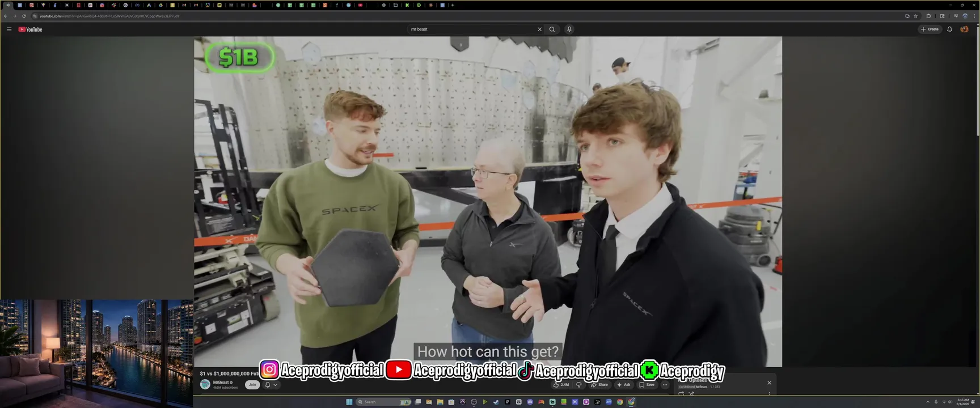Start voice search with the microphone

569,29
